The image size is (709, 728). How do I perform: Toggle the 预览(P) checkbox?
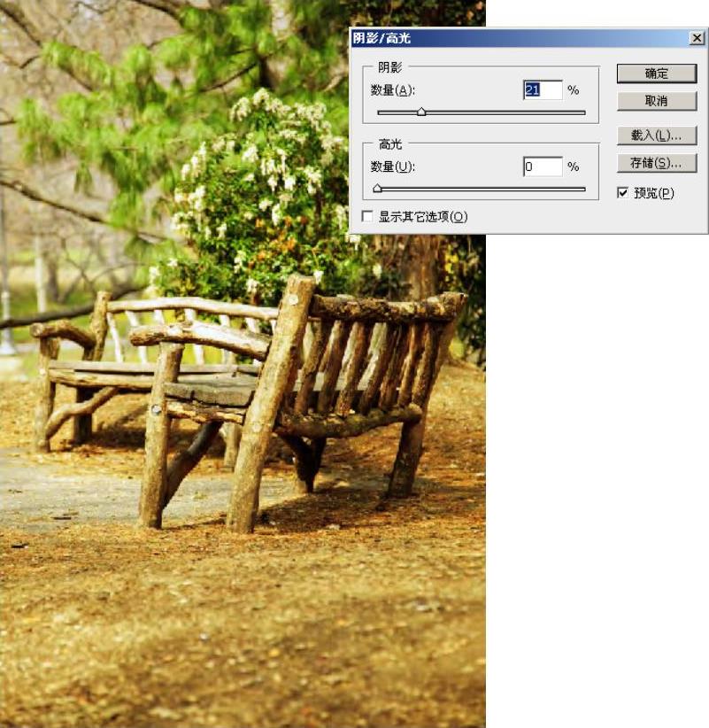click(x=622, y=193)
